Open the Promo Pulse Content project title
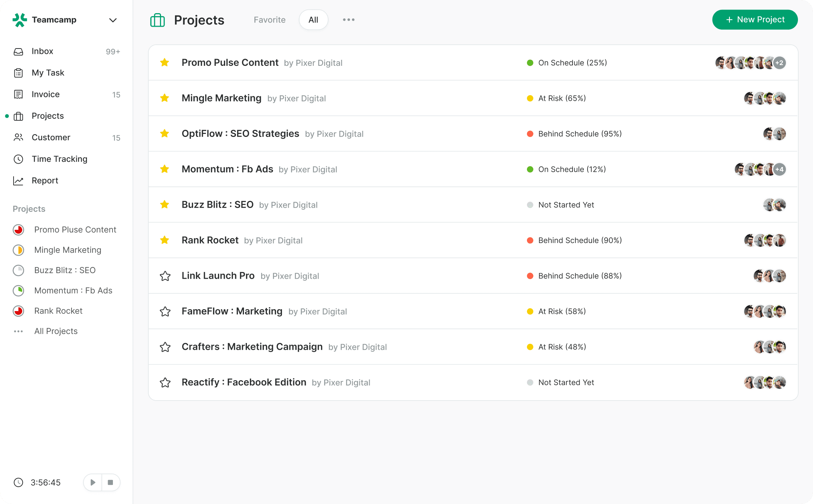 230,62
